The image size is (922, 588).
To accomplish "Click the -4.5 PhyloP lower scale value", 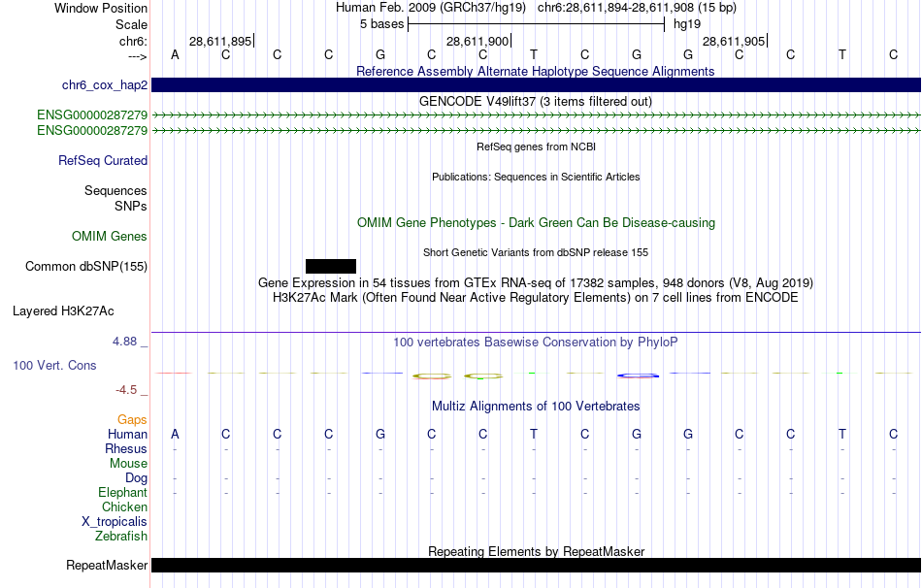I will 126,390.
